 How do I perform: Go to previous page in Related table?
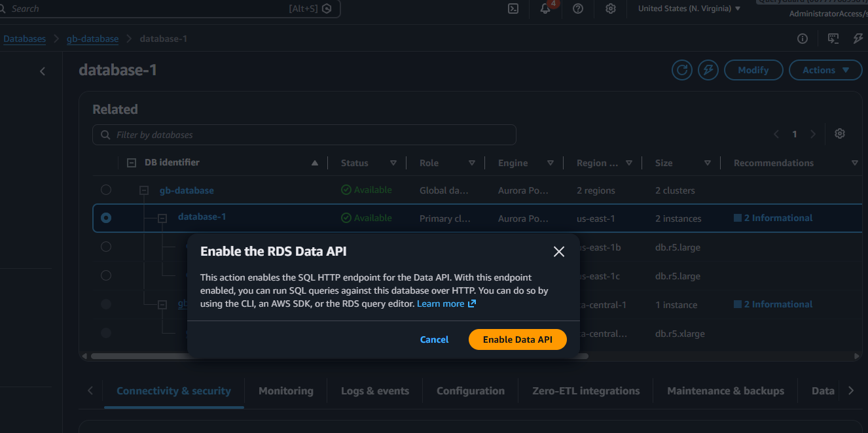[x=776, y=134]
